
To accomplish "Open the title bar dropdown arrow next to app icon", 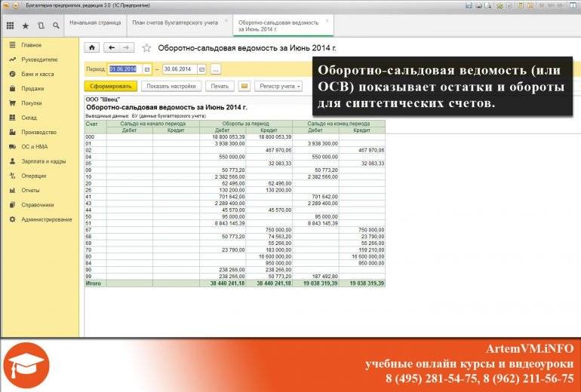I will 16,5.
